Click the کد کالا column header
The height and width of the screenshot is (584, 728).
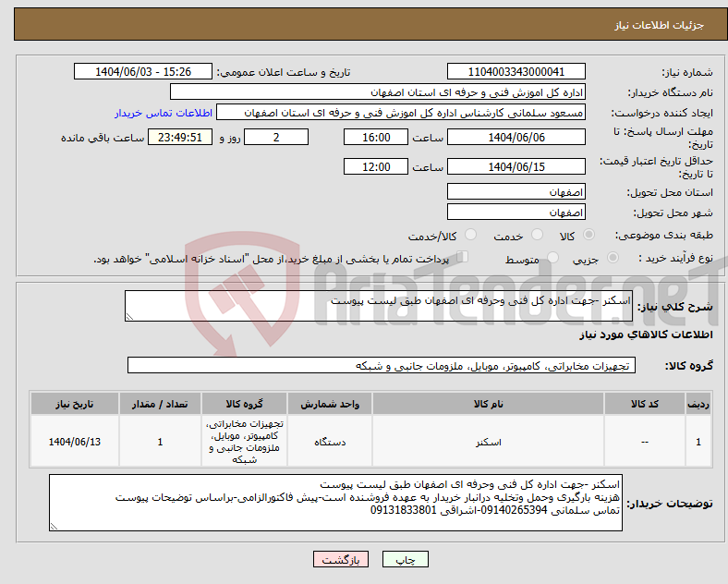pos(645,404)
